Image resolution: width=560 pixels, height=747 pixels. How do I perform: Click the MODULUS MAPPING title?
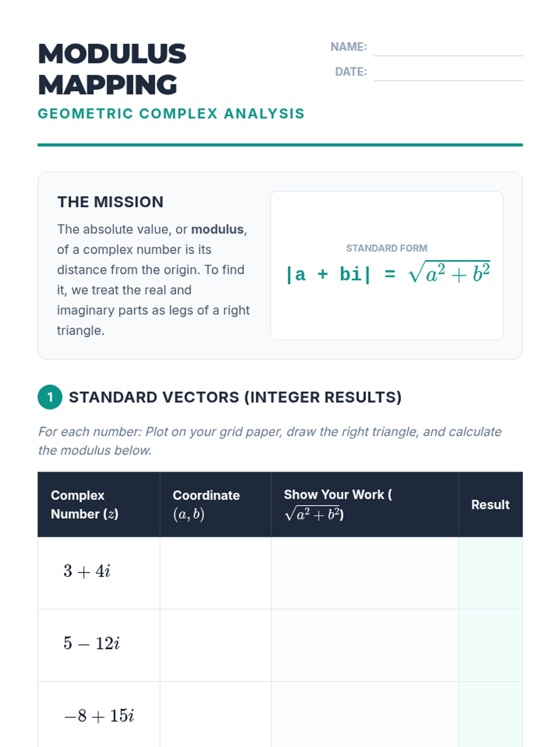(x=112, y=69)
